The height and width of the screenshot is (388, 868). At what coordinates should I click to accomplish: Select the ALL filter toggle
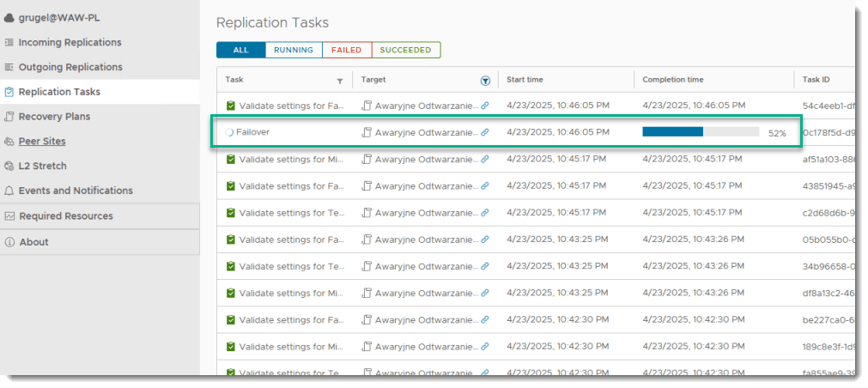pyautogui.click(x=240, y=50)
